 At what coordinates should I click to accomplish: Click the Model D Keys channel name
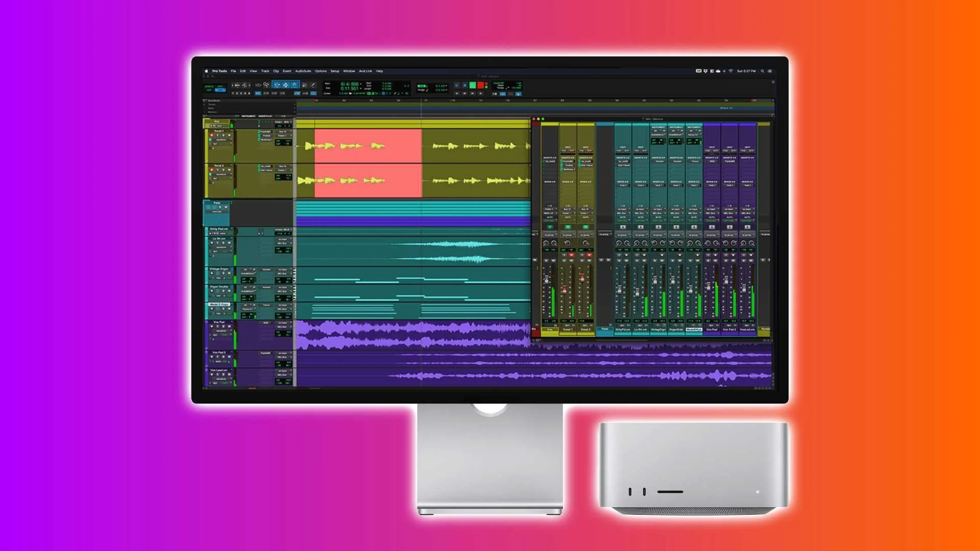coord(694,330)
